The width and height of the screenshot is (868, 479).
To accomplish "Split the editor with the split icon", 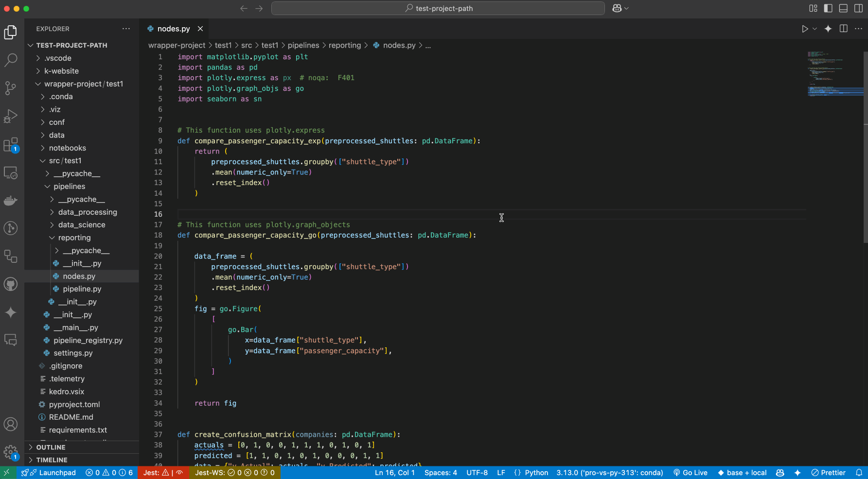I will coord(843,29).
